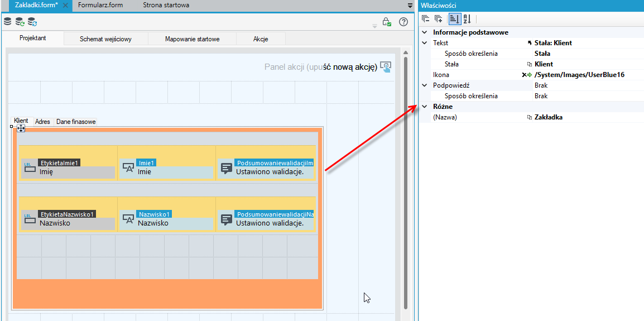Click the green arrow icon in Ikona row
This screenshot has height=321, width=644.
tap(530, 75)
